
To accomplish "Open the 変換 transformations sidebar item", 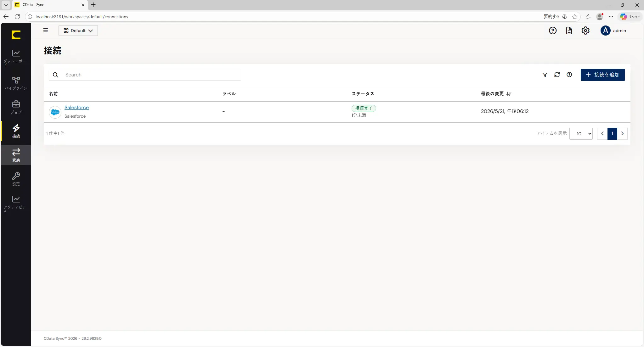I will point(16,155).
